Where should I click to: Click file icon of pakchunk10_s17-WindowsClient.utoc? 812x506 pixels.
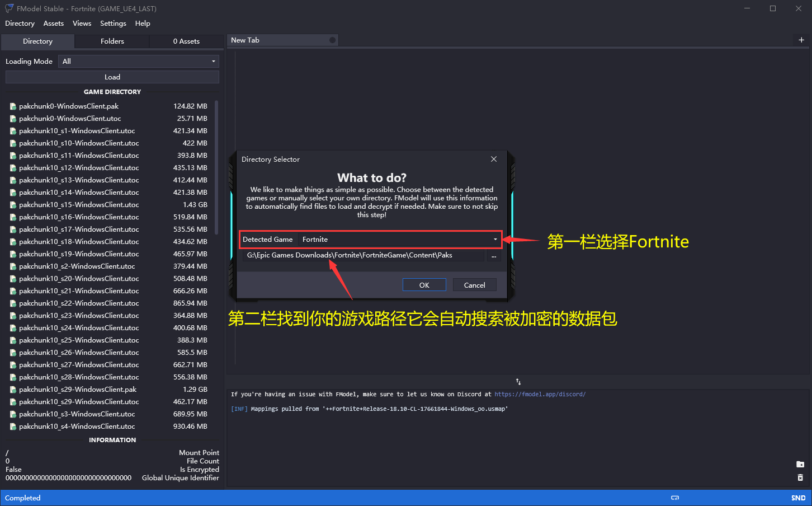13,229
